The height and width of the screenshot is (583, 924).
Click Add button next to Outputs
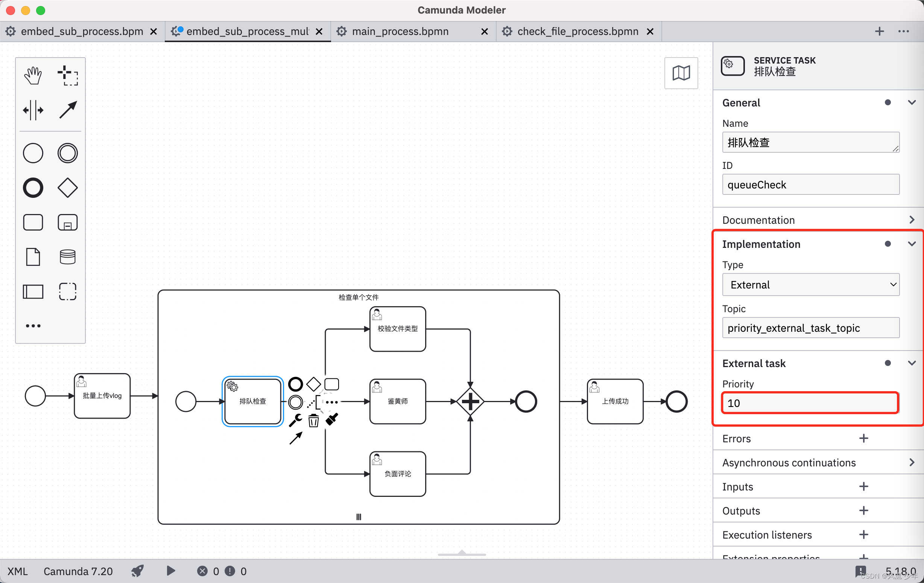click(x=863, y=510)
